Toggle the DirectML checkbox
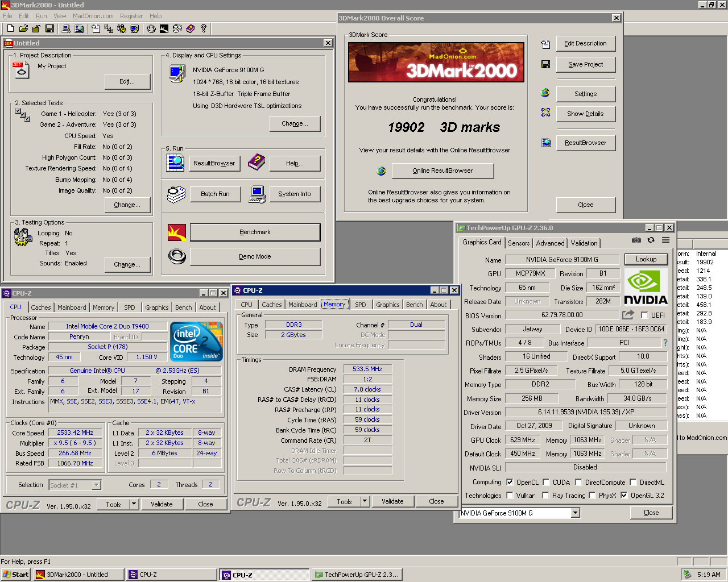 [x=633, y=482]
